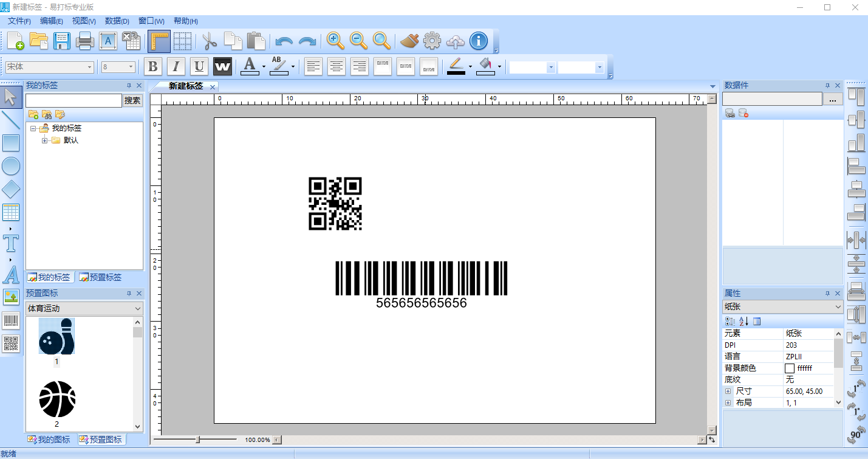Image resolution: width=868 pixels, height=459 pixels.
Task: Select the diamond shape tool
Action: 11,189
